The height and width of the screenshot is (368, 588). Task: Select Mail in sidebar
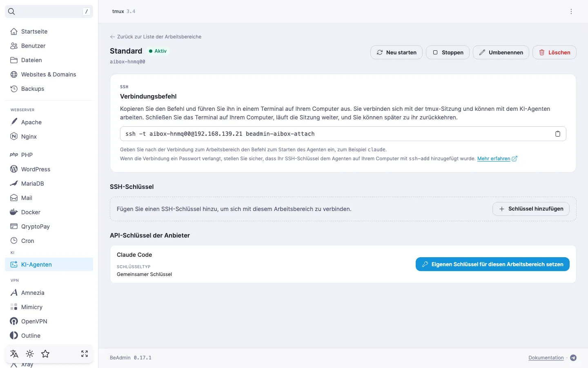[49, 198]
